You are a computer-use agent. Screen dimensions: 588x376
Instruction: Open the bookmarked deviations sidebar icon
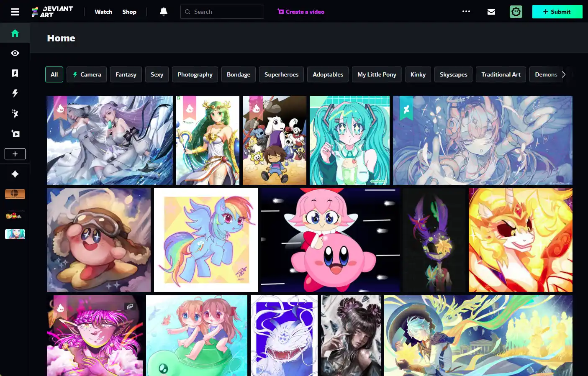15,73
